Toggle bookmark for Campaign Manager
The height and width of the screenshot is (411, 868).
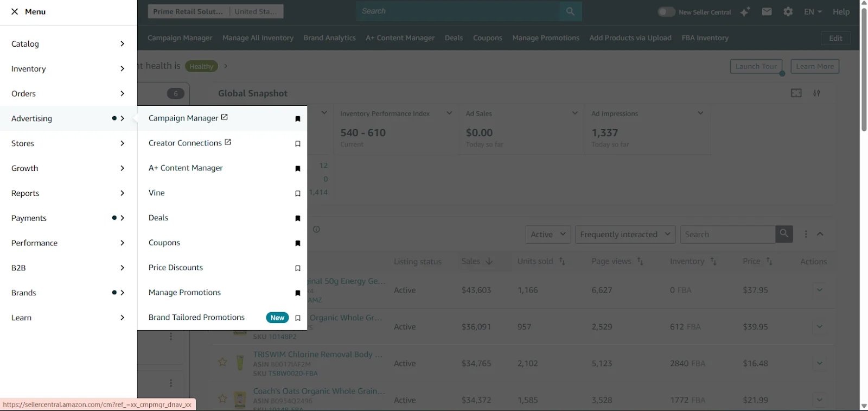pos(297,119)
